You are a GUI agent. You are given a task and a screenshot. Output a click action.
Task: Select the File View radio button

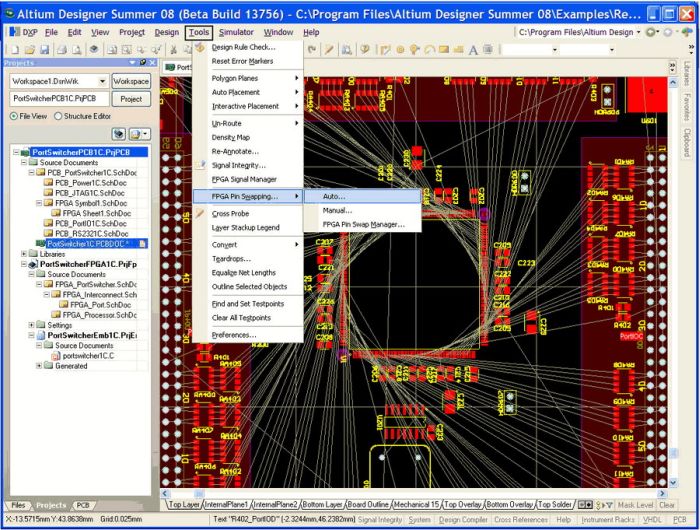(x=14, y=116)
